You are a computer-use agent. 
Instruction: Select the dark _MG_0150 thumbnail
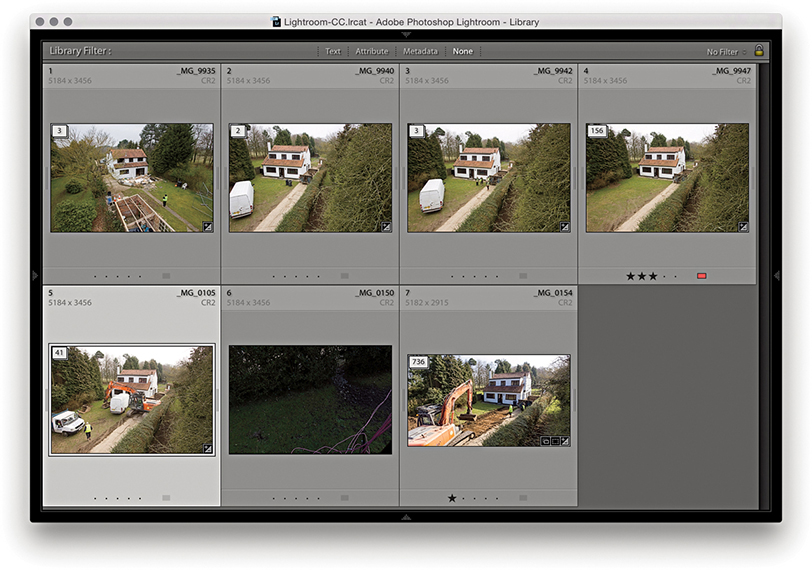pos(310,400)
